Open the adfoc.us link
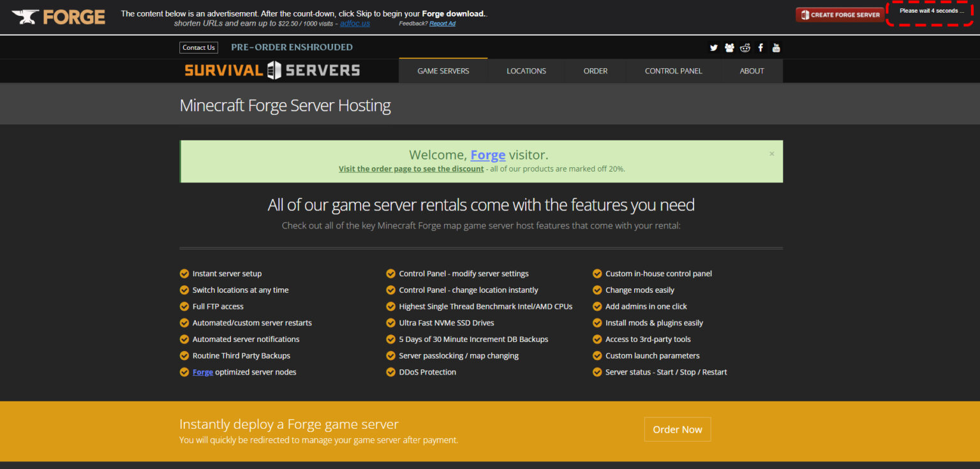Image resolution: width=980 pixels, height=469 pixels. coord(355,24)
